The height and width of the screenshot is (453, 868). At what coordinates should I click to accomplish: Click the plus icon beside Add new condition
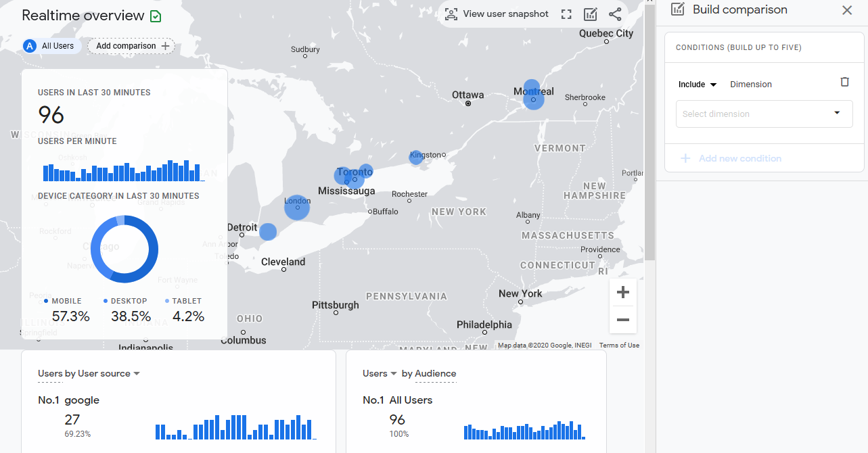coord(685,158)
